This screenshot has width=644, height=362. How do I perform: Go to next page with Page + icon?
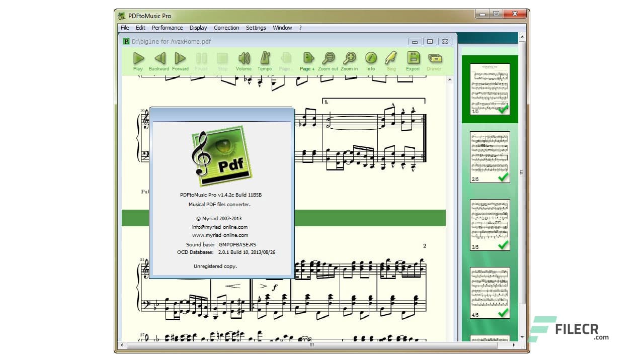307,59
